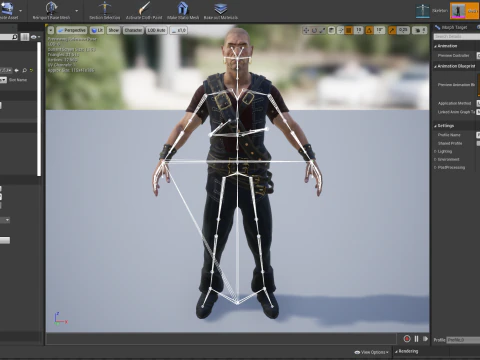Open the dropdown arrow beside the first toolbar icon
This screenshot has height=360, width=480.
point(21,11)
